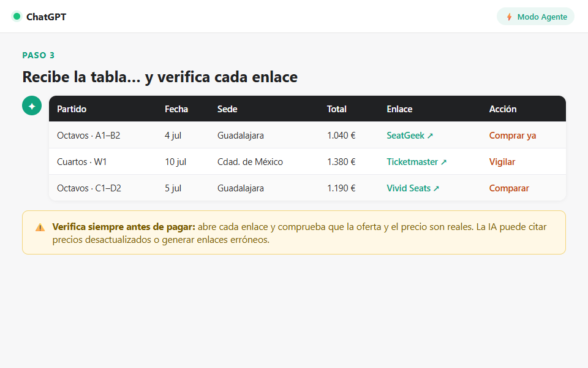The image size is (588, 368).
Task: Click the bold Verifica siempre antes de pagar text
Action: click(x=124, y=227)
